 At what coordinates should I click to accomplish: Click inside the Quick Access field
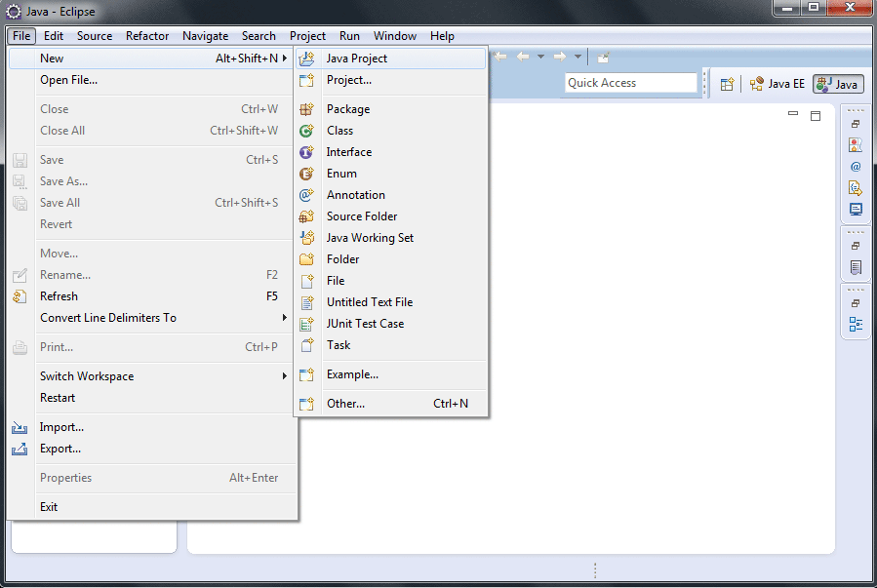point(629,83)
